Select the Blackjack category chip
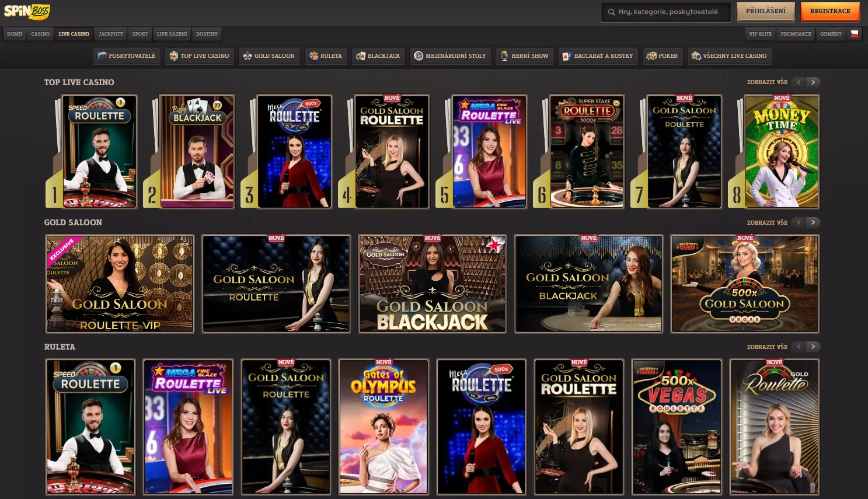 (378, 56)
